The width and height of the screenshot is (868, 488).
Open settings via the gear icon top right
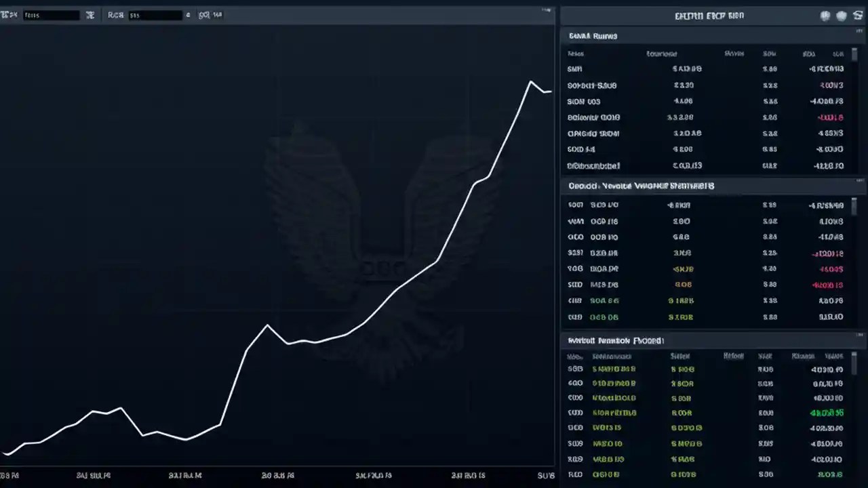click(x=858, y=16)
